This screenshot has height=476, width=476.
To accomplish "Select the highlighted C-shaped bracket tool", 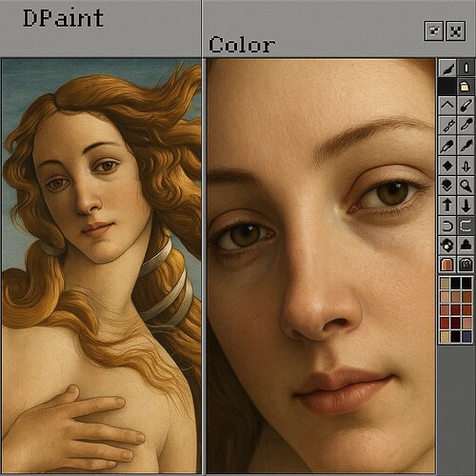I will [x=466, y=226].
